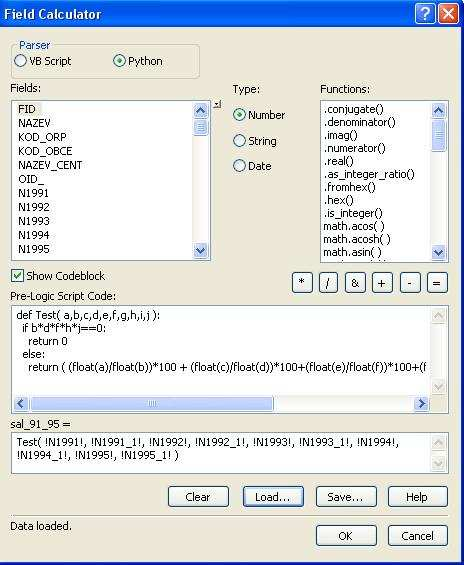Click the question mark help icon in title bar
This screenshot has width=464, height=565.
[425, 14]
